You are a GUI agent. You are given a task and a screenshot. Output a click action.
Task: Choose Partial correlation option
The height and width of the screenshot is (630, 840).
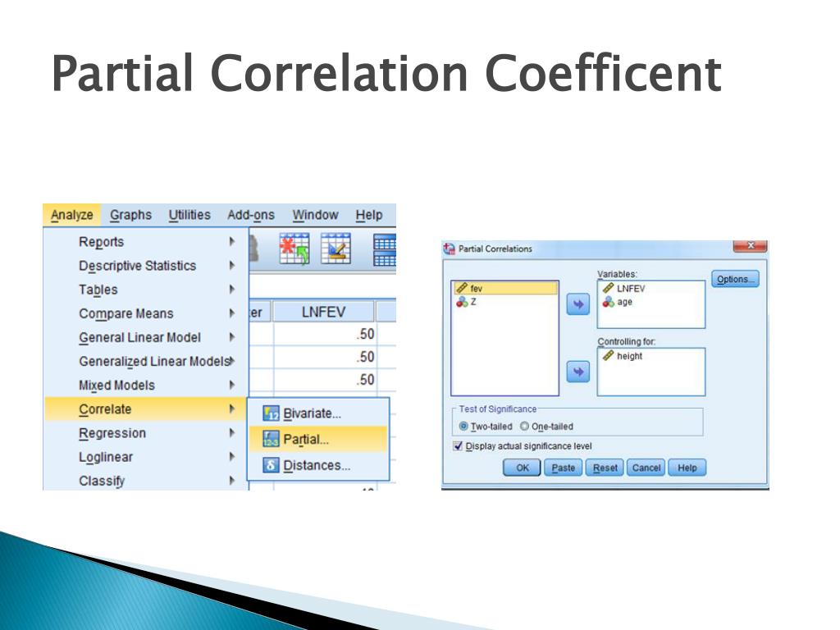click(318, 440)
